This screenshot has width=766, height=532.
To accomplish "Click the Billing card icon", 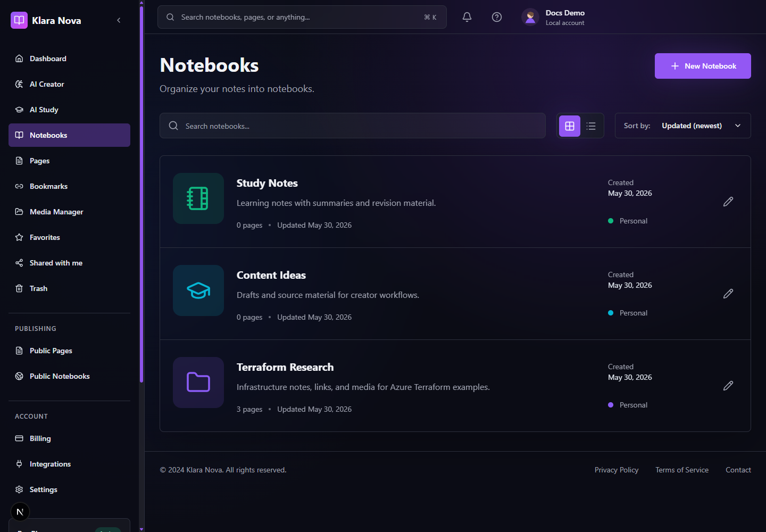I will (x=19, y=438).
